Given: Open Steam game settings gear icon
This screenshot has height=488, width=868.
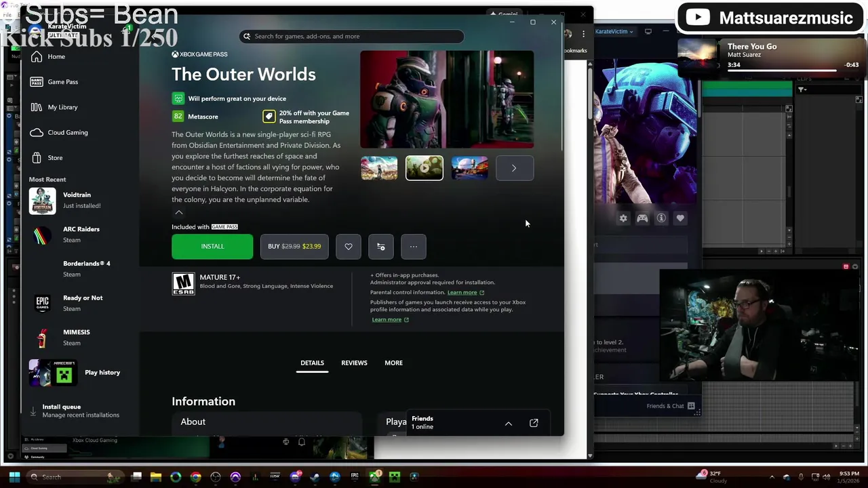Looking at the screenshot, I should [x=623, y=218].
